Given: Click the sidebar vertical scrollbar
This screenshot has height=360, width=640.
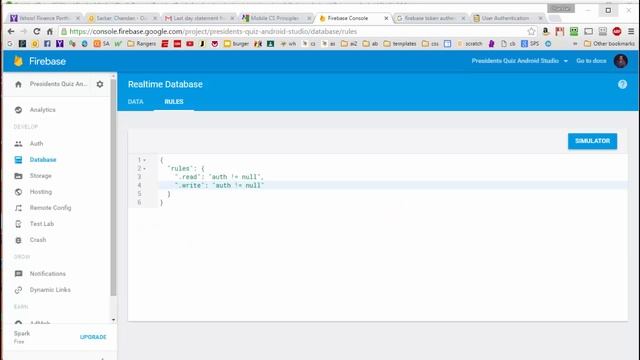Looking at the screenshot, I should [x=113, y=188].
